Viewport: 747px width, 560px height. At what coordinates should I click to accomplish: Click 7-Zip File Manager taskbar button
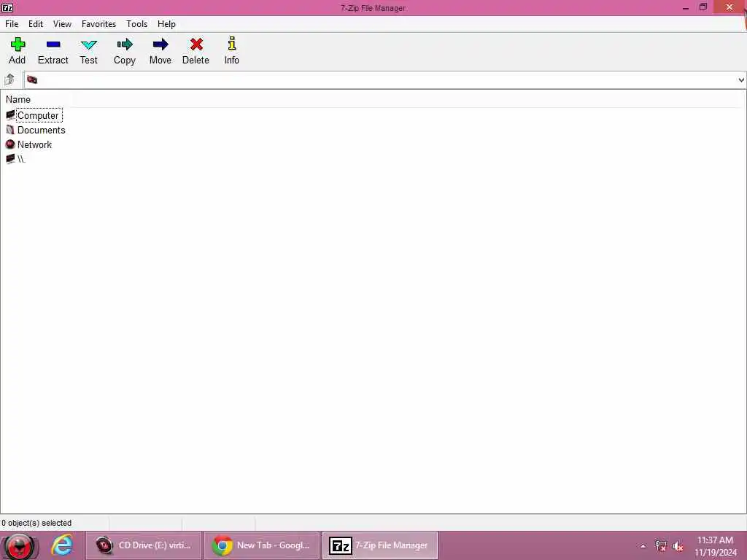pos(379,545)
